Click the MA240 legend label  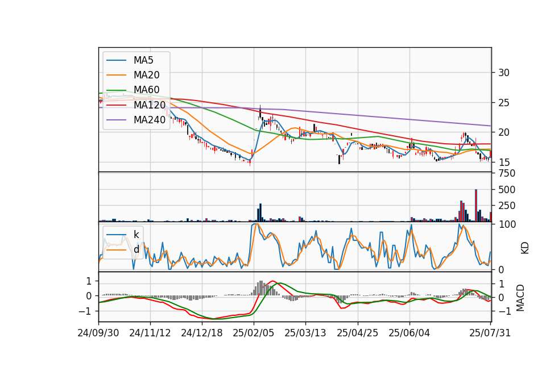click(x=150, y=120)
